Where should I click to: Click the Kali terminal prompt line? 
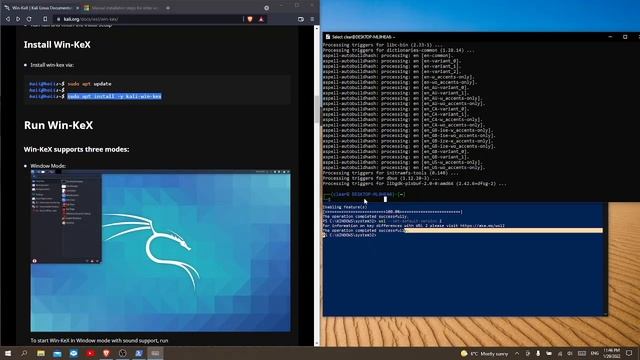click(x=364, y=194)
